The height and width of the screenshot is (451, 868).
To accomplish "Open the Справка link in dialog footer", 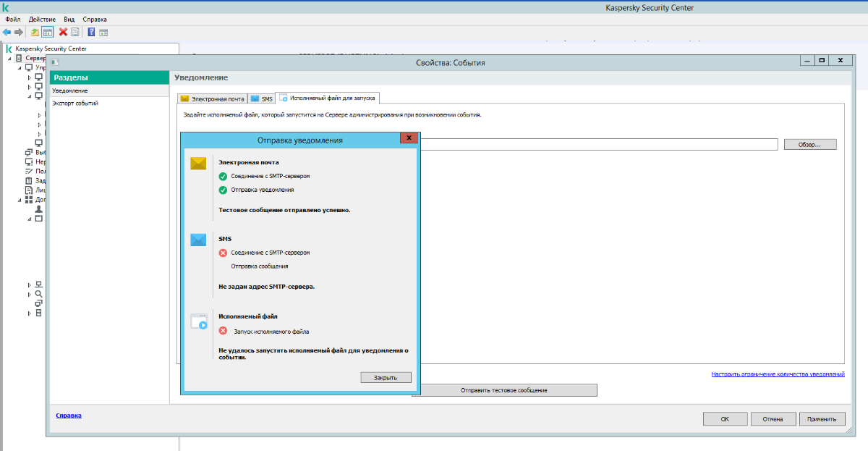I will 69,416.
